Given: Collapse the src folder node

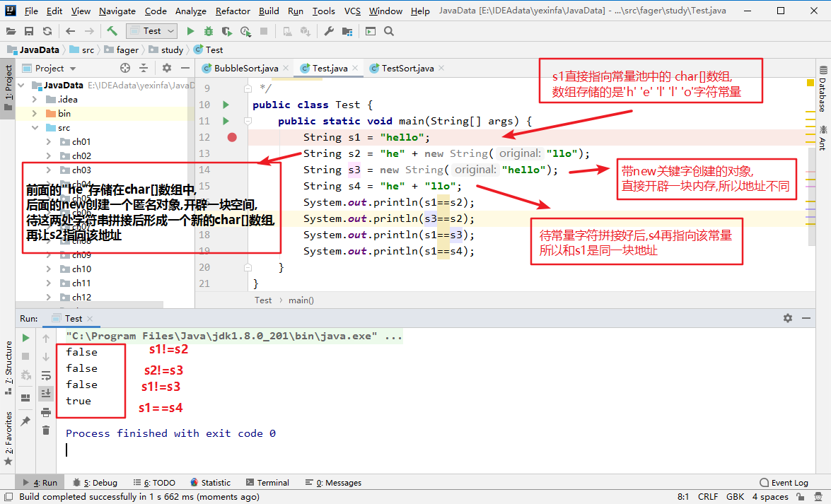Looking at the screenshot, I should click(x=35, y=128).
